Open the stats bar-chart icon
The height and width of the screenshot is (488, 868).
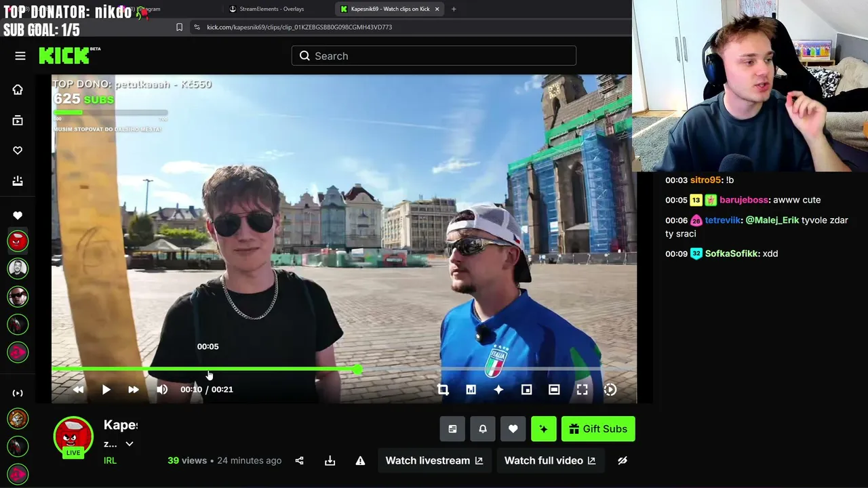click(x=471, y=390)
